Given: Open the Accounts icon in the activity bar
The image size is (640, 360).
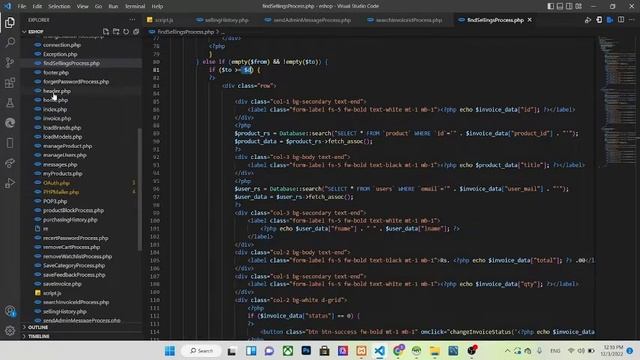Looking at the screenshot, I should 10,311.
